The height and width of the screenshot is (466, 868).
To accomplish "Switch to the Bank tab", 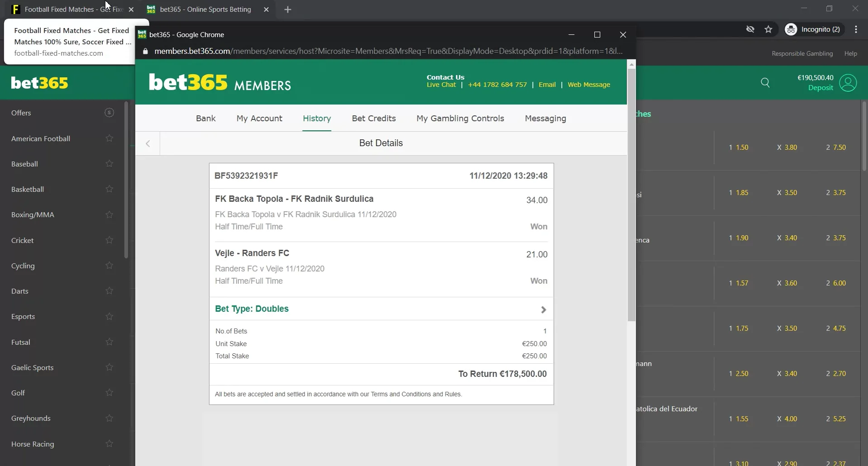I will point(206,119).
